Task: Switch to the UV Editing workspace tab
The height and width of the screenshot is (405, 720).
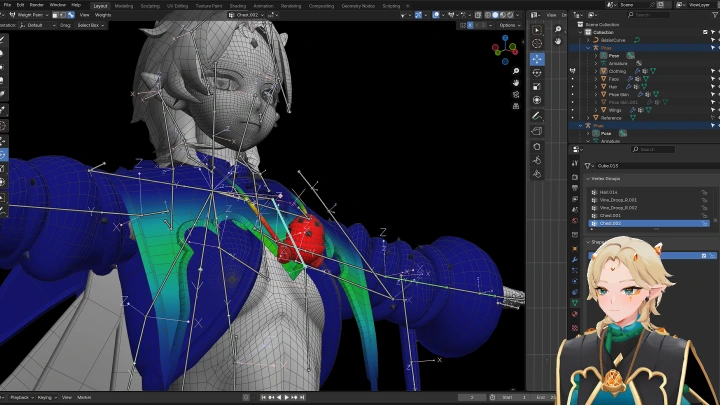Action: point(177,6)
